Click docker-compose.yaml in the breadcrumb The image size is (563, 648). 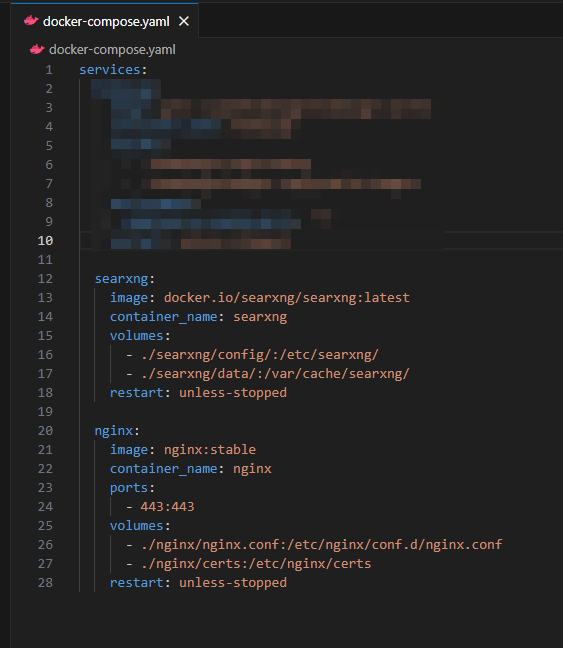[112, 50]
